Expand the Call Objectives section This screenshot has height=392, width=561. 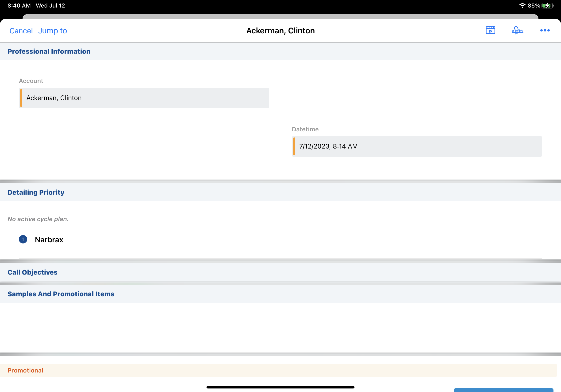coord(32,272)
